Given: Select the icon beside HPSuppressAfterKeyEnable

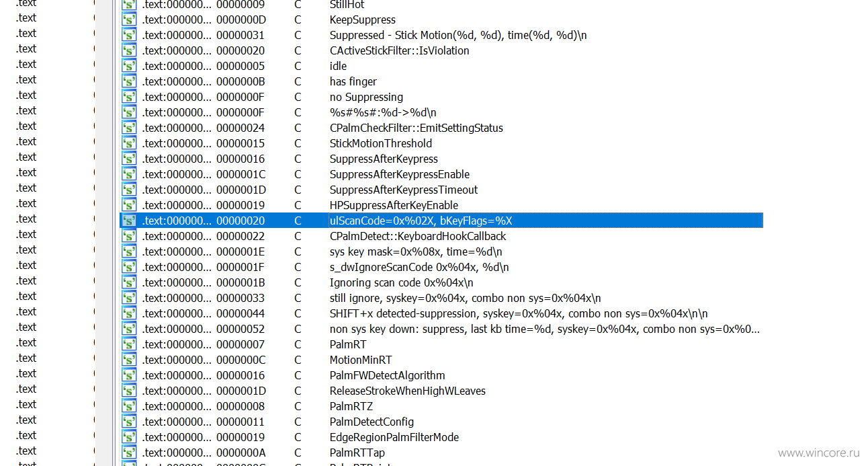Looking at the screenshot, I should point(128,205).
